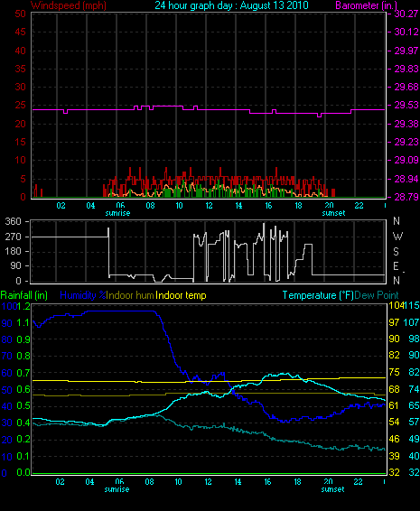Select the Rainfall (in) legend label
Screen dimensions: 420x511
coord(24,295)
